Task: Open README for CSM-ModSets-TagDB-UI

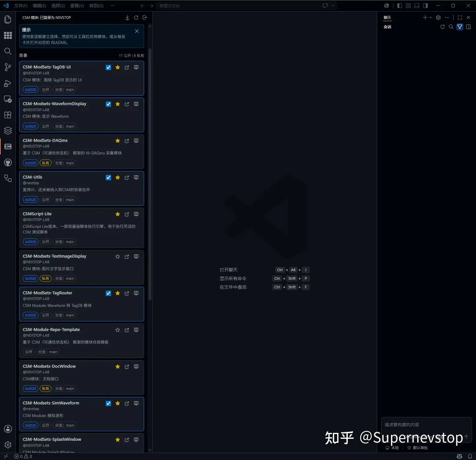Action: pos(136,67)
